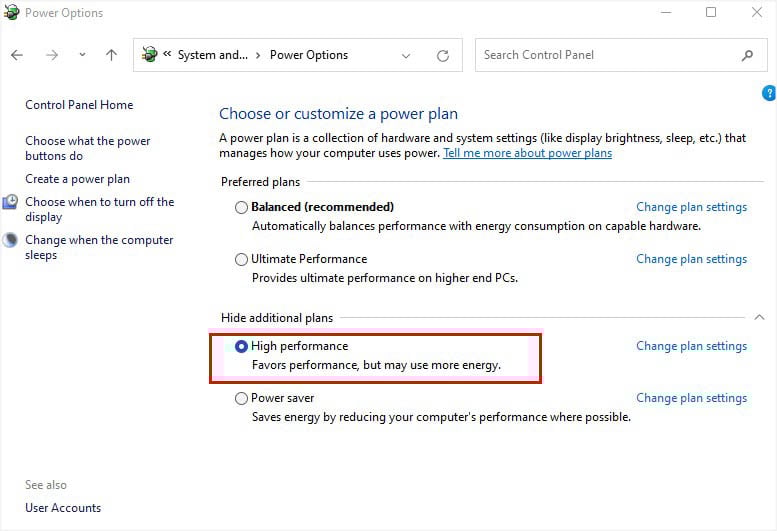The height and width of the screenshot is (531, 777).
Task: Refresh the Power Options page
Action: pos(443,55)
